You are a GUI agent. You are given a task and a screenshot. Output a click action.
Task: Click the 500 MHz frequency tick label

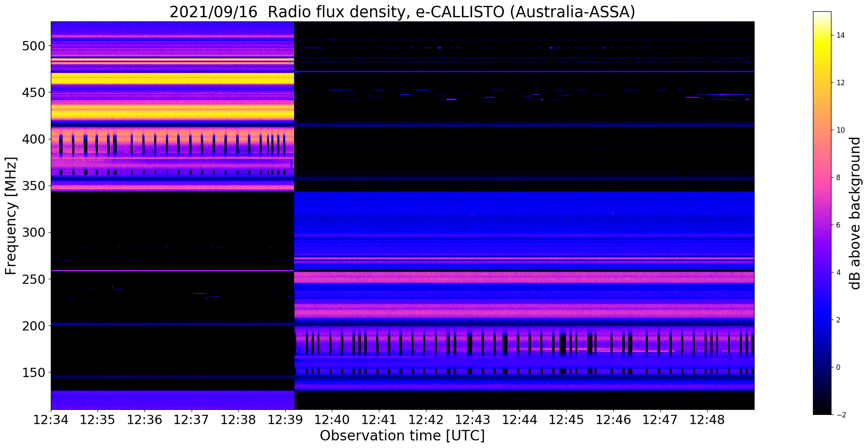pos(33,46)
